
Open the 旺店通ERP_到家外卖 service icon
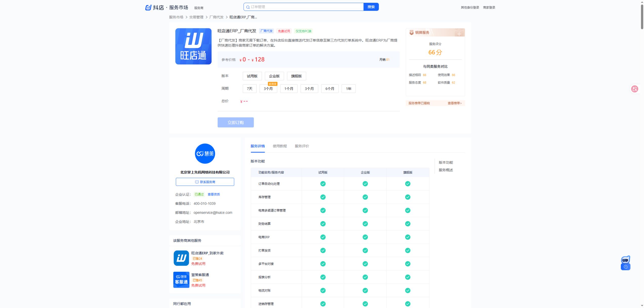(x=181, y=258)
